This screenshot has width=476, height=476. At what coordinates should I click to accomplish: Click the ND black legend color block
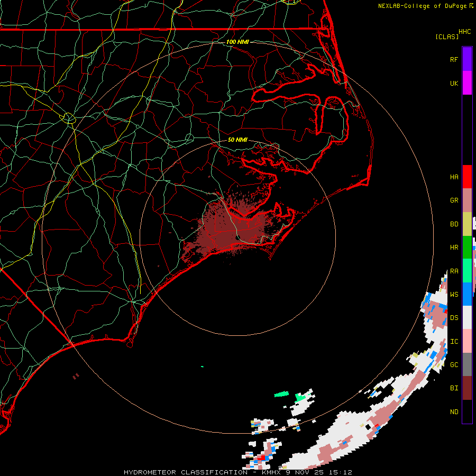pos(467,411)
